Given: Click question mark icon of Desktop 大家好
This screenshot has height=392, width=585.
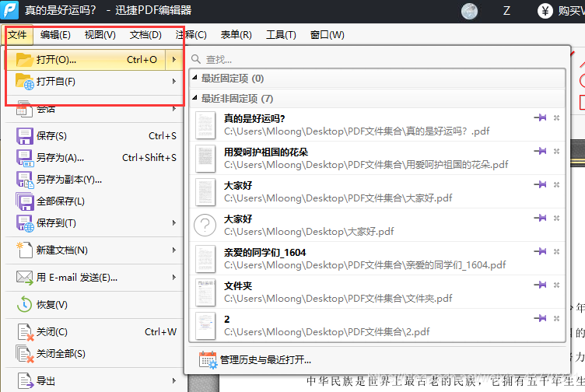Looking at the screenshot, I should [205, 226].
